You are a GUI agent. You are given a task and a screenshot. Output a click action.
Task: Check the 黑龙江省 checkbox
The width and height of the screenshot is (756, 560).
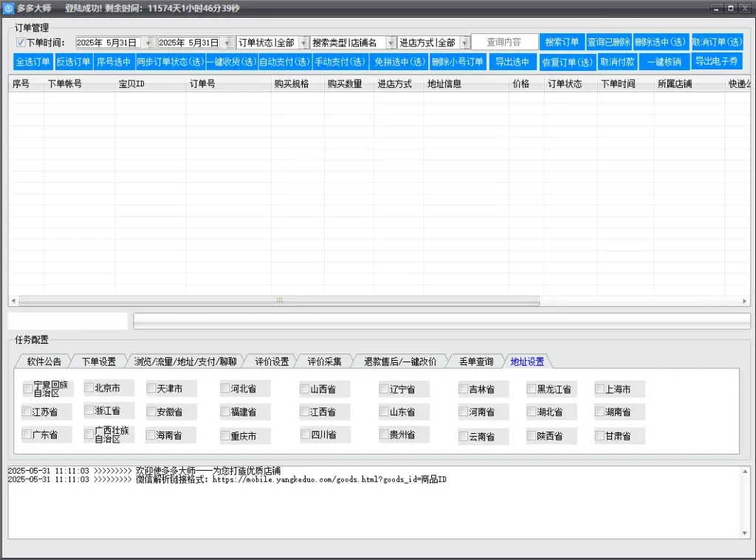pyautogui.click(x=532, y=388)
